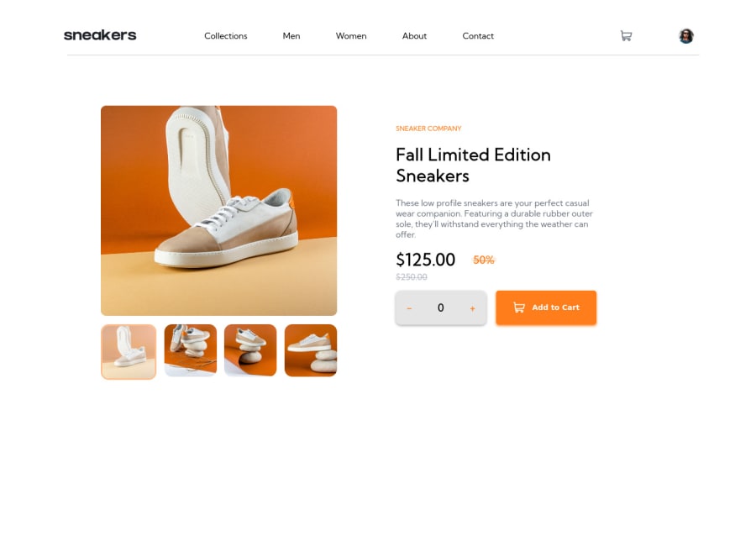Open the main sneaker product image
756x557 pixels.
pyautogui.click(x=219, y=211)
